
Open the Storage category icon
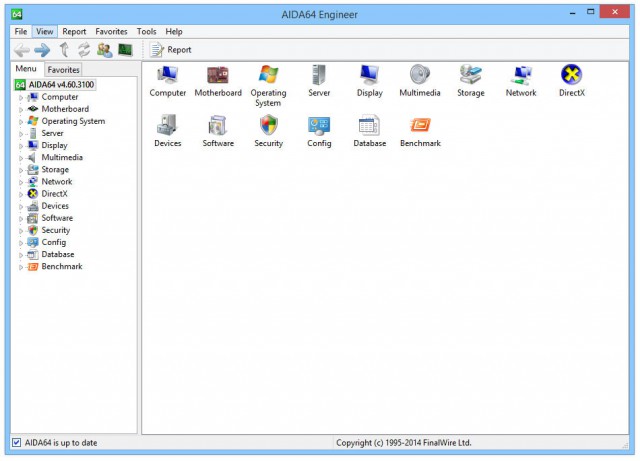[471, 75]
